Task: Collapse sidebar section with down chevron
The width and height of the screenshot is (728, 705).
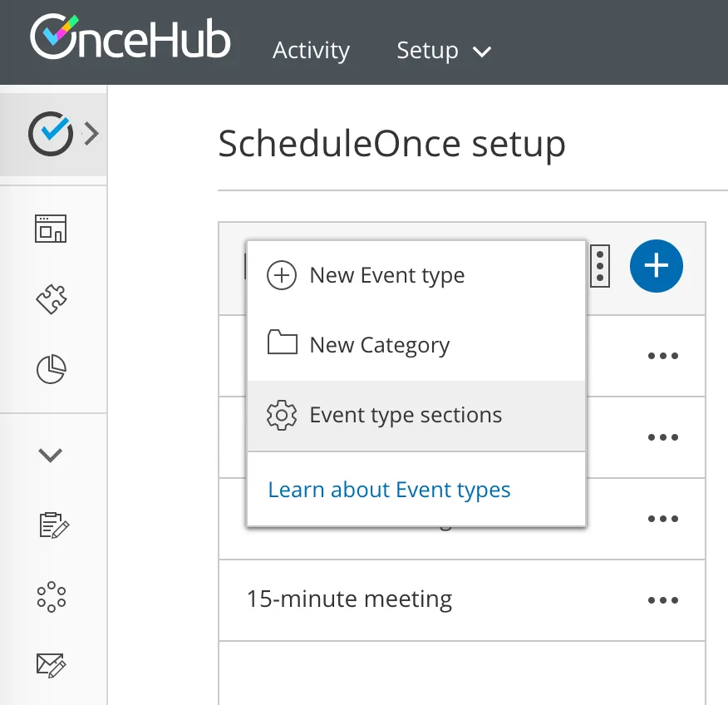Action: coord(50,455)
